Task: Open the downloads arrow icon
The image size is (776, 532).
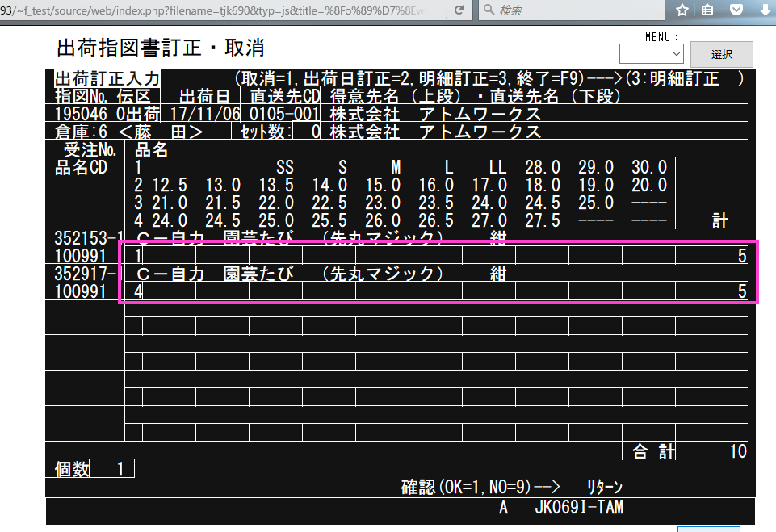Action: pyautogui.click(x=763, y=10)
